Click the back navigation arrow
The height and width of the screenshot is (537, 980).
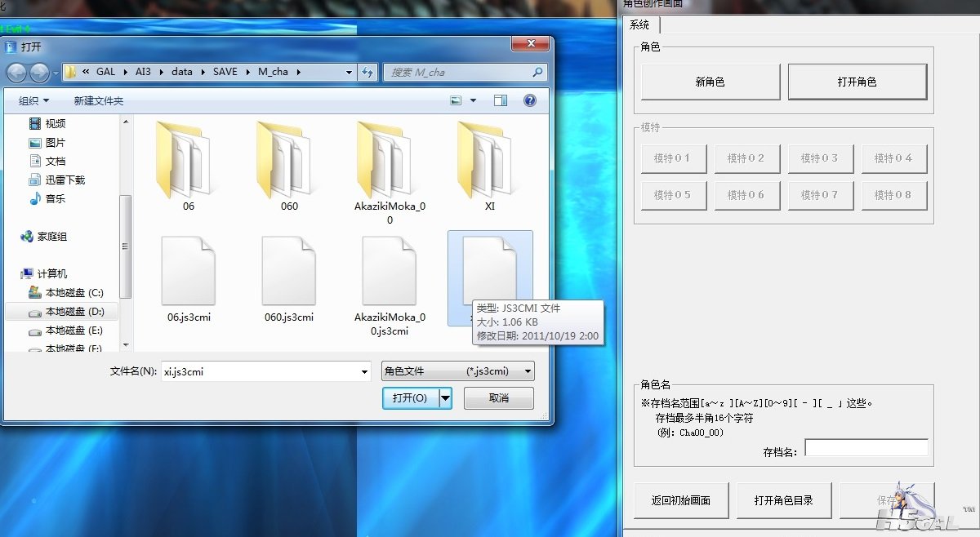(x=16, y=73)
